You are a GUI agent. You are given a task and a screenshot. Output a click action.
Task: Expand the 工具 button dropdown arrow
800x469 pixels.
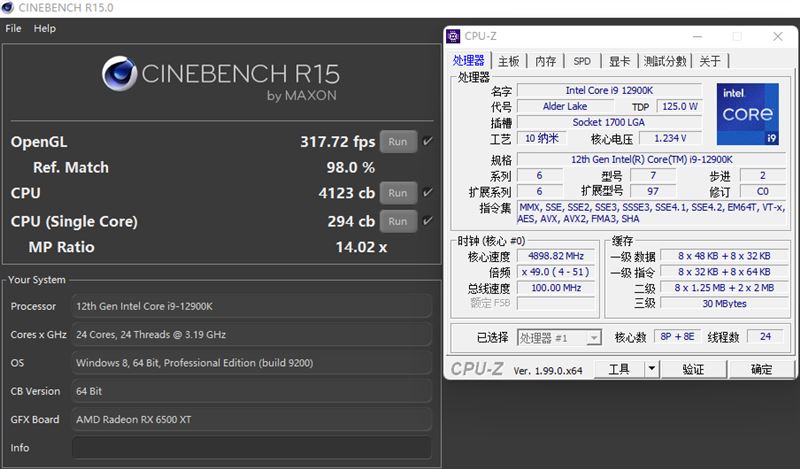pos(652,369)
